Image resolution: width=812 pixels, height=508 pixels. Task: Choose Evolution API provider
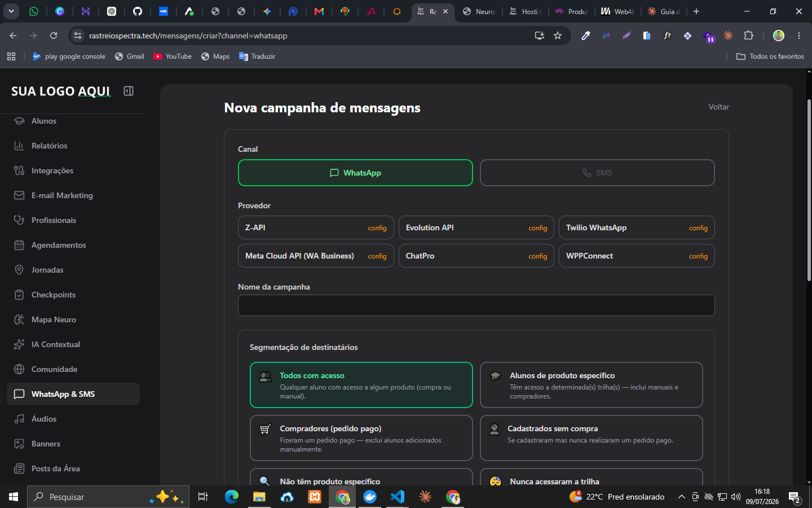pyautogui.click(x=476, y=227)
